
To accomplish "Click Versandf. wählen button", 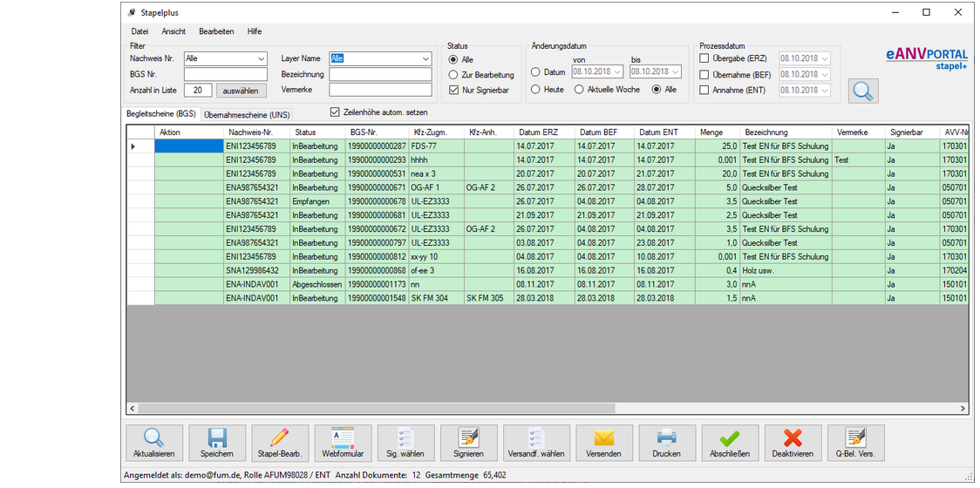I will [x=536, y=443].
